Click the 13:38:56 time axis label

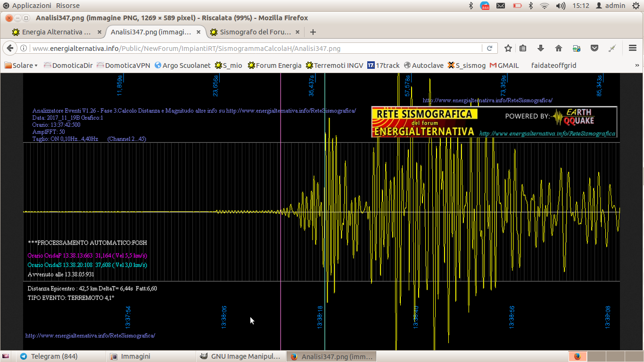point(512,317)
